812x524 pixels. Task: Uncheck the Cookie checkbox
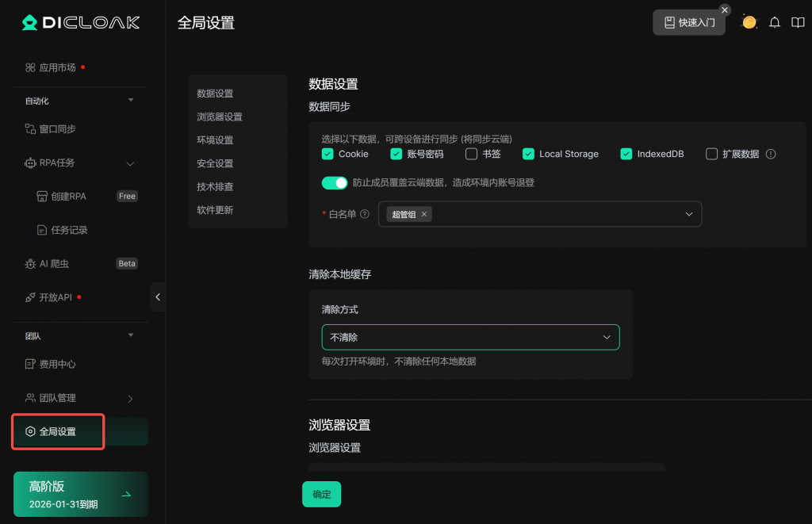point(327,154)
